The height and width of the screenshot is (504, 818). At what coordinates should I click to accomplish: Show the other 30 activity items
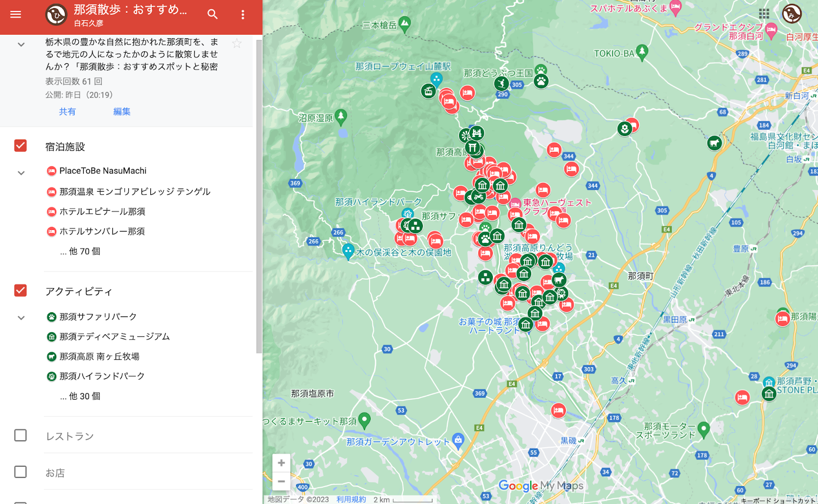point(80,396)
